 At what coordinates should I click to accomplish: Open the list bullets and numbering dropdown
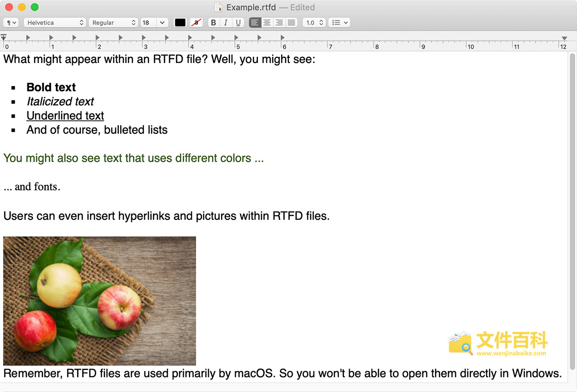pos(339,23)
